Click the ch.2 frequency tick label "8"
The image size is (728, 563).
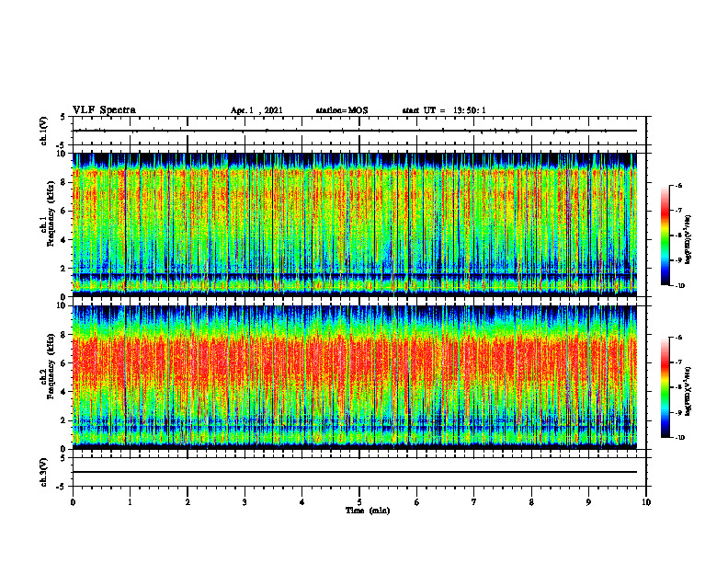tap(64, 335)
